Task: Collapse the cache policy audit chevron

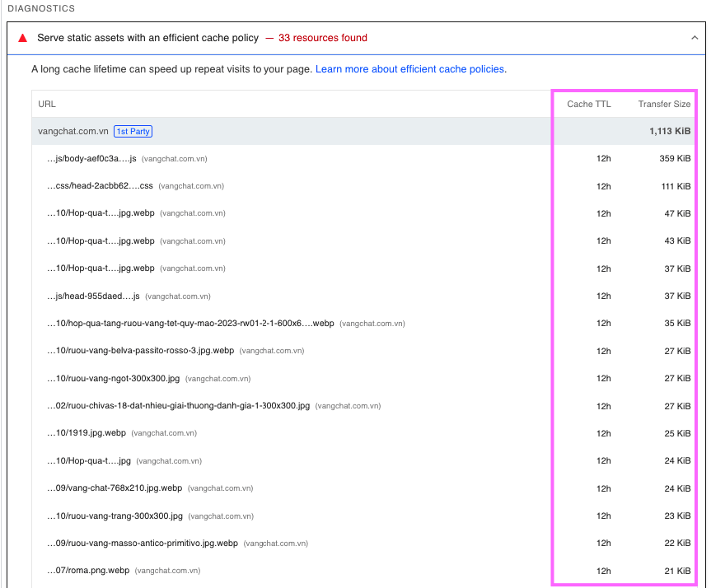Action: [x=695, y=38]
